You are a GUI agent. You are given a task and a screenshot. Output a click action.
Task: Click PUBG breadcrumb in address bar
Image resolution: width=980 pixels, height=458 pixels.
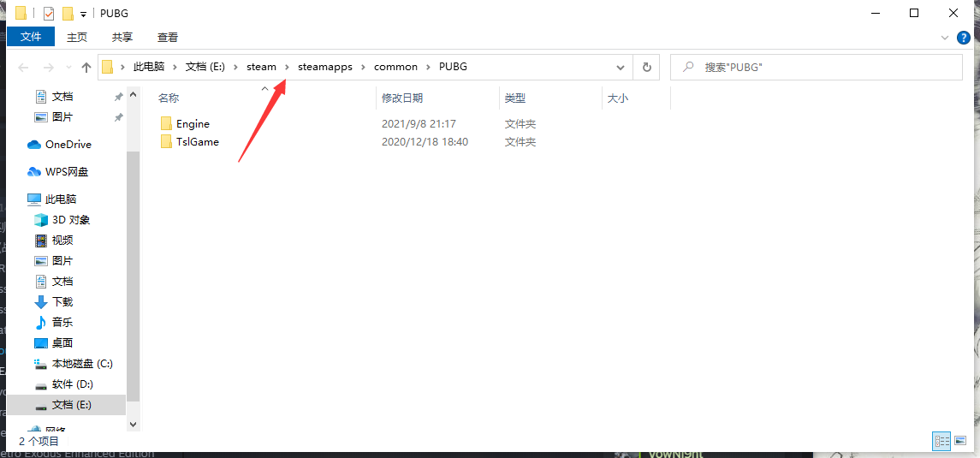coord(453,67)
